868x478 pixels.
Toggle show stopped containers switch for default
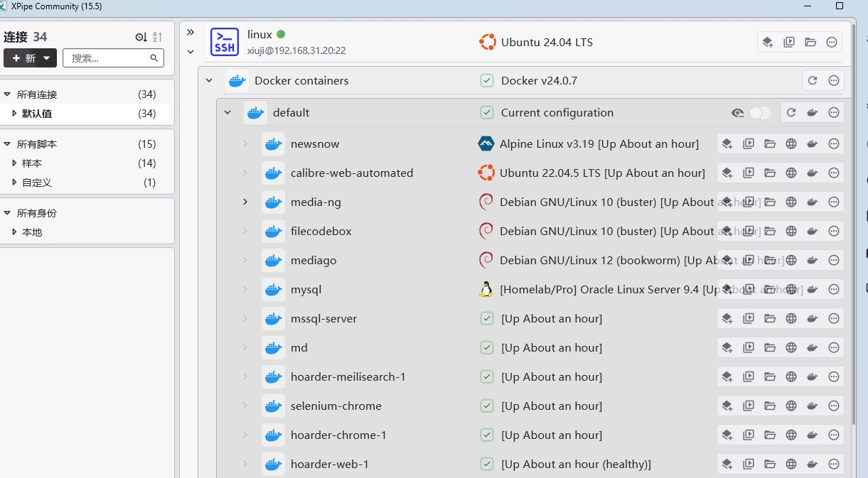760,113
